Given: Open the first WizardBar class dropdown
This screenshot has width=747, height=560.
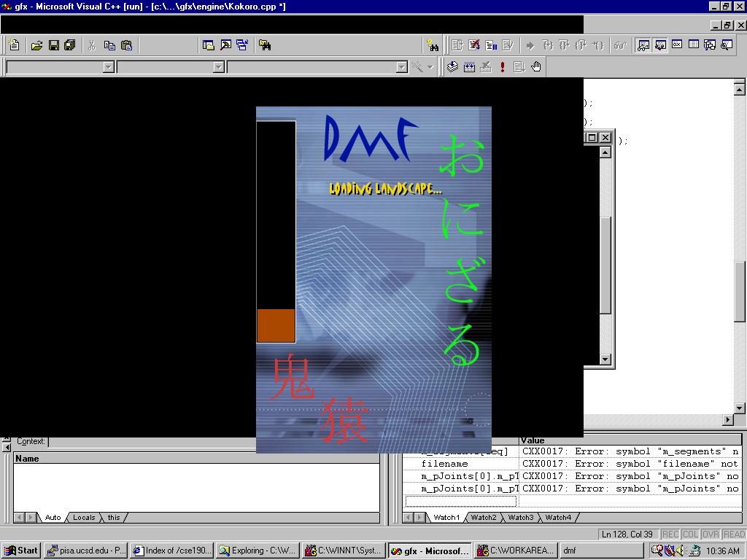Looking at the screenshot, I should pyautogui.click(x=109, y=67).
